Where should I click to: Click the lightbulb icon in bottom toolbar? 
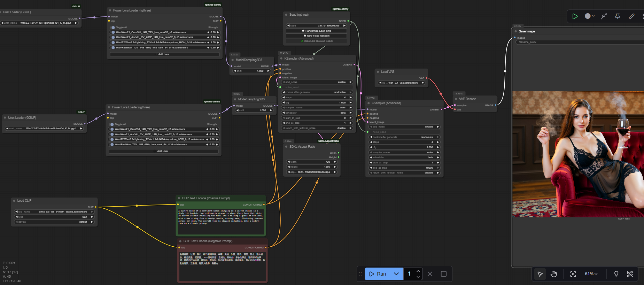click(616, 274)
